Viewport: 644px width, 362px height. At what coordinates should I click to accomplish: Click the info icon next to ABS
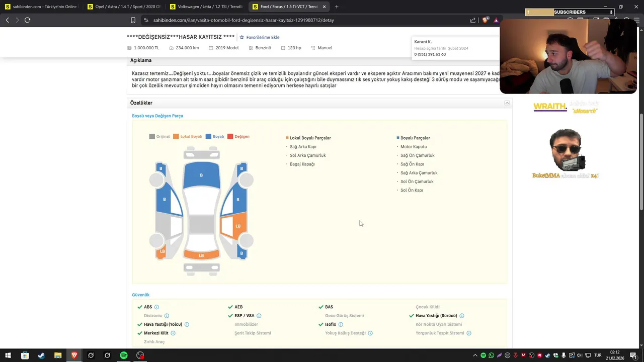(x=156, y=307)
